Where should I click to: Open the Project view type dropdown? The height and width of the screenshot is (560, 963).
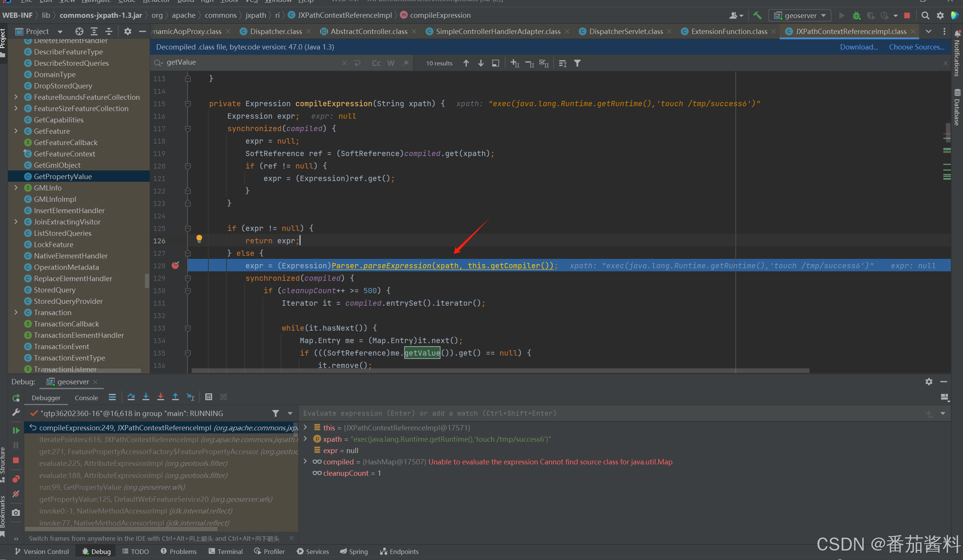60,32
